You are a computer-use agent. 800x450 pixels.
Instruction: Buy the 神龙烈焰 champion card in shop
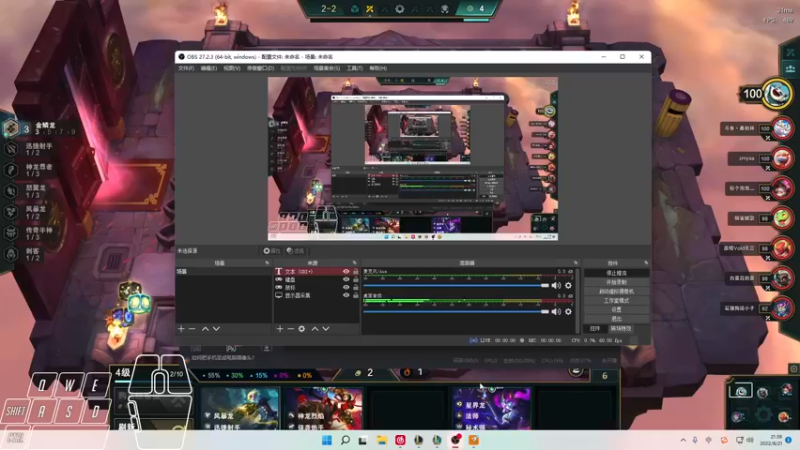323,408
